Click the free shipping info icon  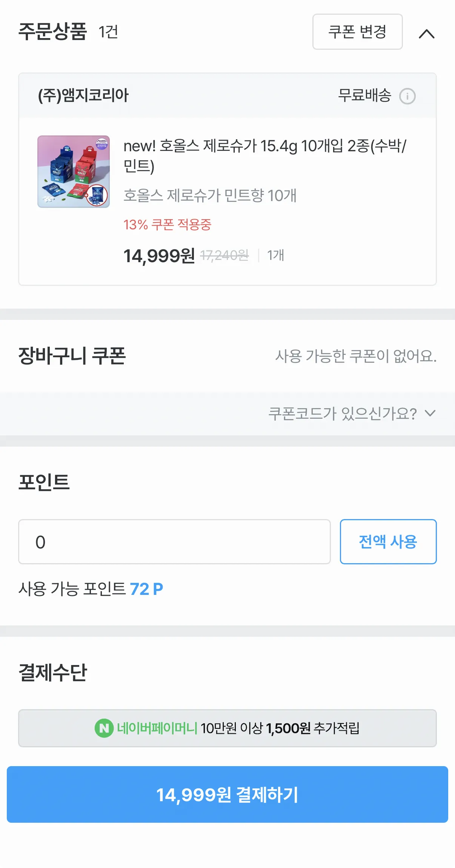tap(407, 96)
